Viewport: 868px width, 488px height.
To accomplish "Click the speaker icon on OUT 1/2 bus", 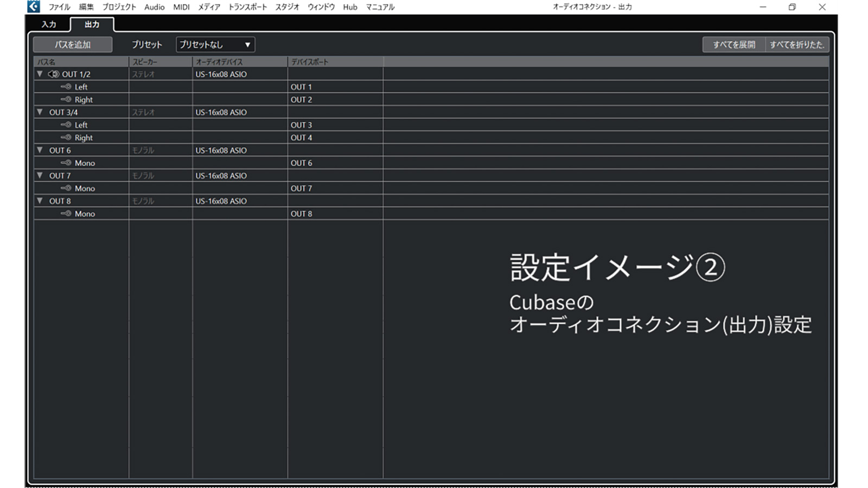I will click(54, 74).
